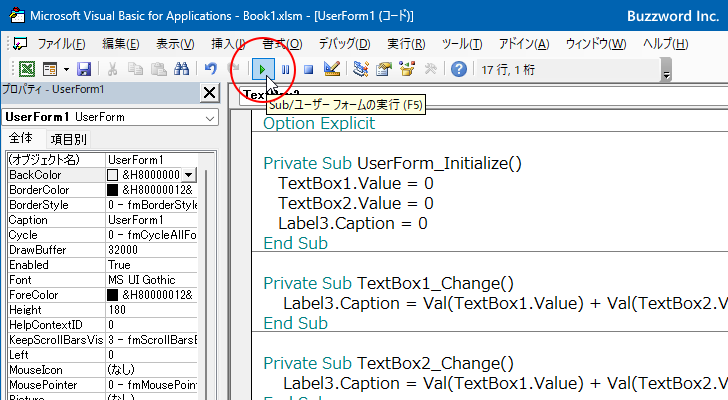Click the Reset (stop) toolbar icon
This screenshot has width=728, height=400.
309,69
